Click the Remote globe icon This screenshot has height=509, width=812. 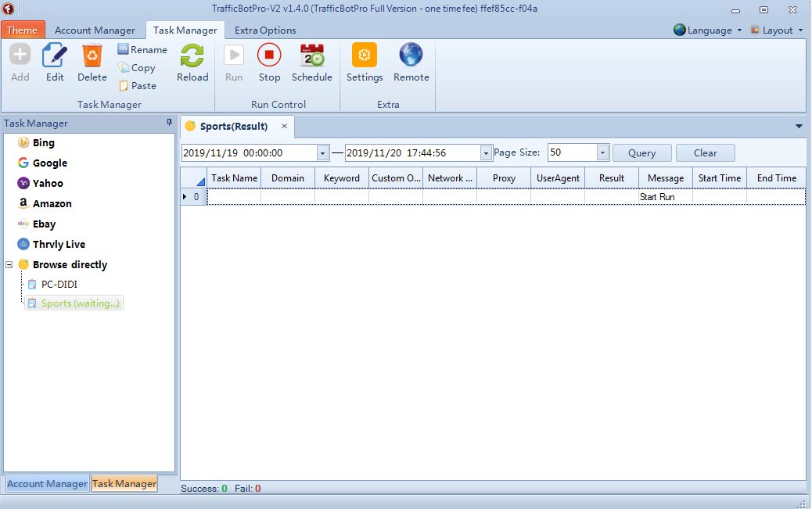pyautogui.click(x=411, y=56)
